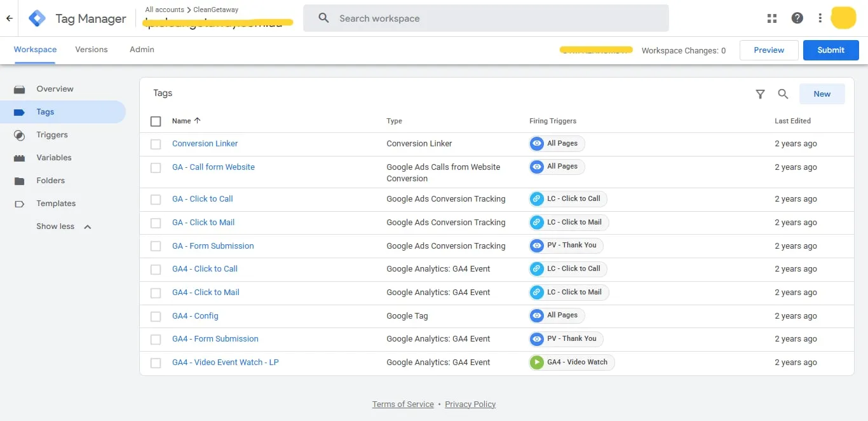Viewport: 868px width, 421px height.
Task: Open the three-dot more options menu
Action: point(820,18)
